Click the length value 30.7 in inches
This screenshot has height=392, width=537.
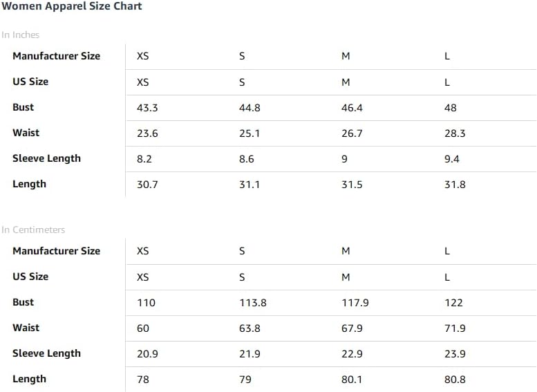tap(147, 185)
